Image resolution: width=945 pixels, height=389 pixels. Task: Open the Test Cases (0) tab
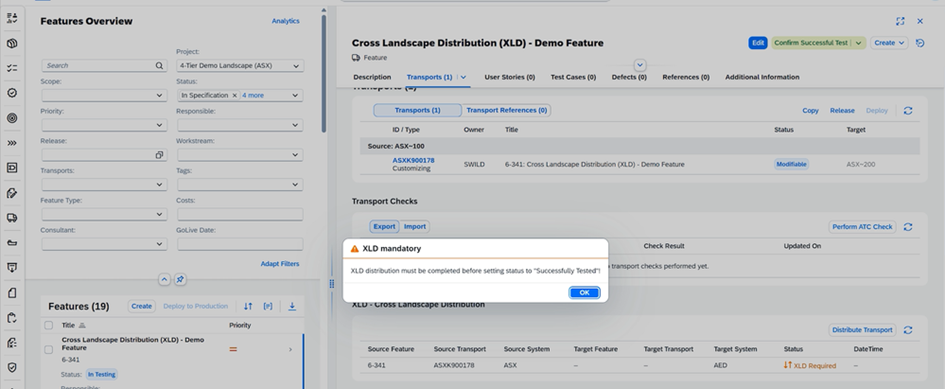tap(573, 77)
